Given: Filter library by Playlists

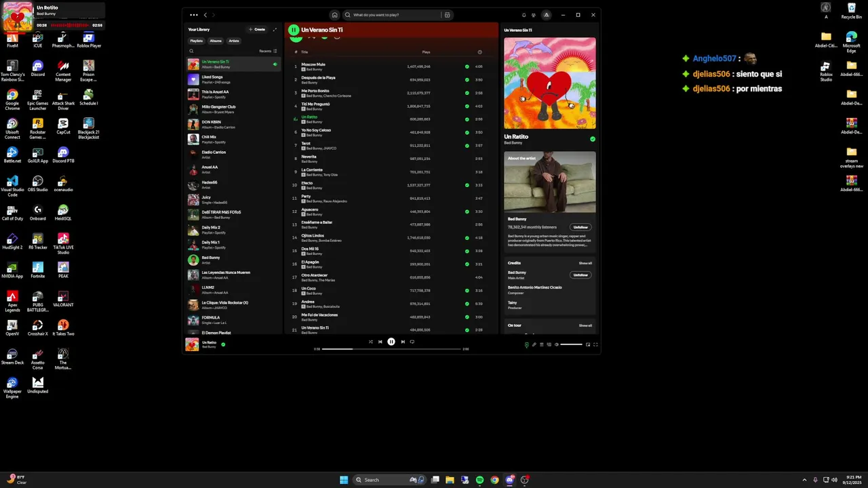Looking at the screenshot, I should (x=196, y=41).
